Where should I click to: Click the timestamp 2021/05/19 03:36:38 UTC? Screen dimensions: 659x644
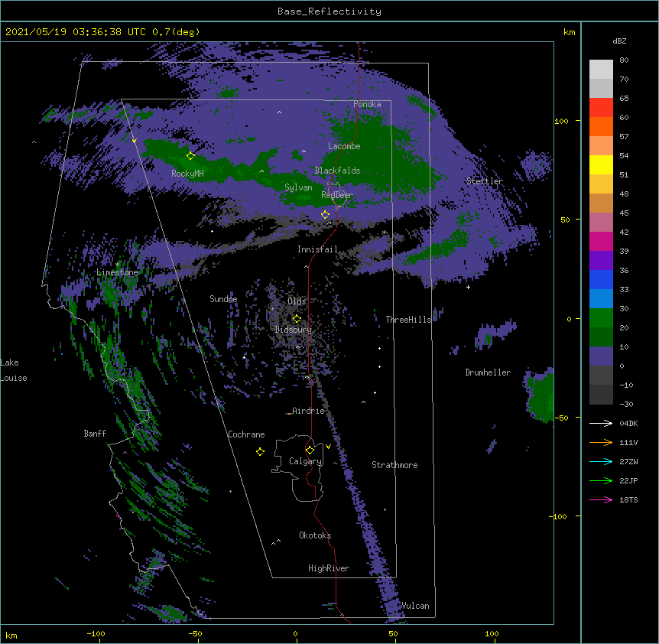click(76, 32)
